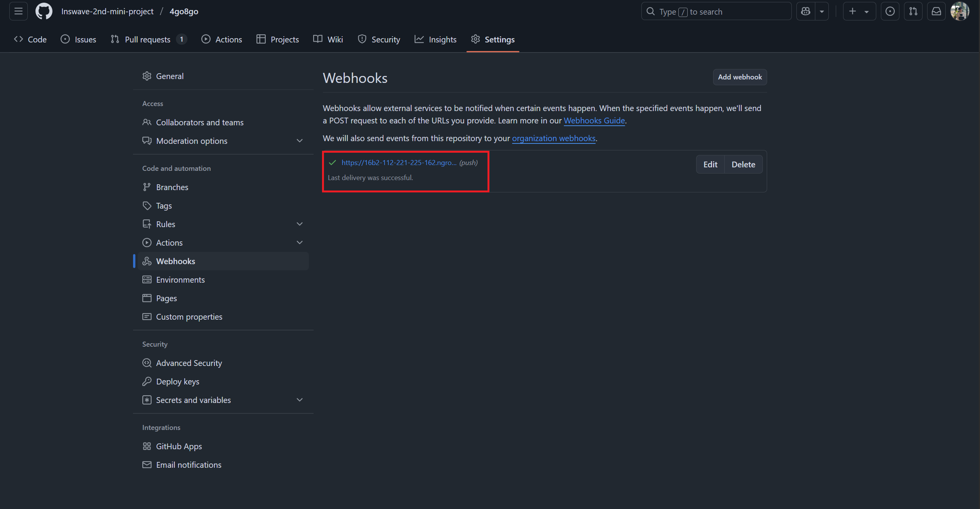Open global issues icon in header

(890, 12)
